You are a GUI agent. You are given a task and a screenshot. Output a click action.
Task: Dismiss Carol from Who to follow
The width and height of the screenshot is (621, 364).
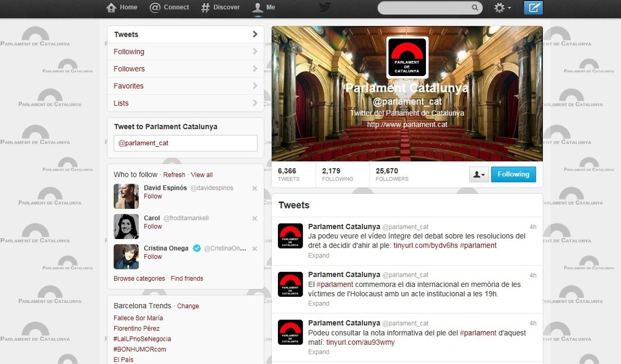click(x=255, y=219)
